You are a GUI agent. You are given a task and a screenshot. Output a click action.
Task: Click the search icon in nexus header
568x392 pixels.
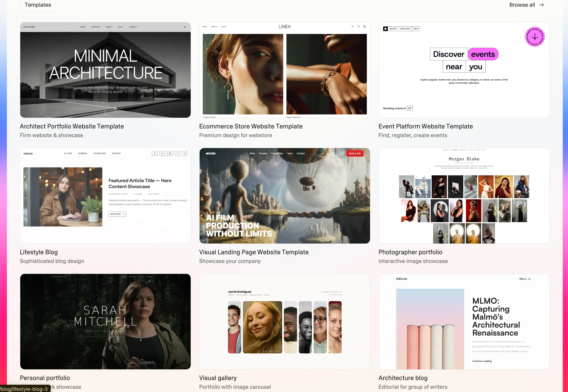point(178,153)
